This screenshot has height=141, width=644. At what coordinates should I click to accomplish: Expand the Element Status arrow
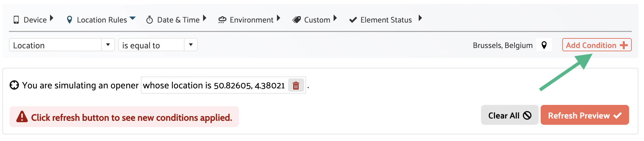coord(420,18)
